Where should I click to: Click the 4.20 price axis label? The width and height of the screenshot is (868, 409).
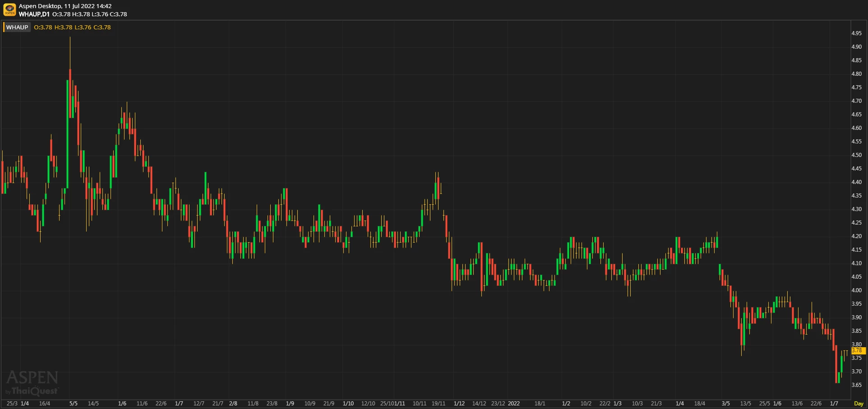coord(856,236)
